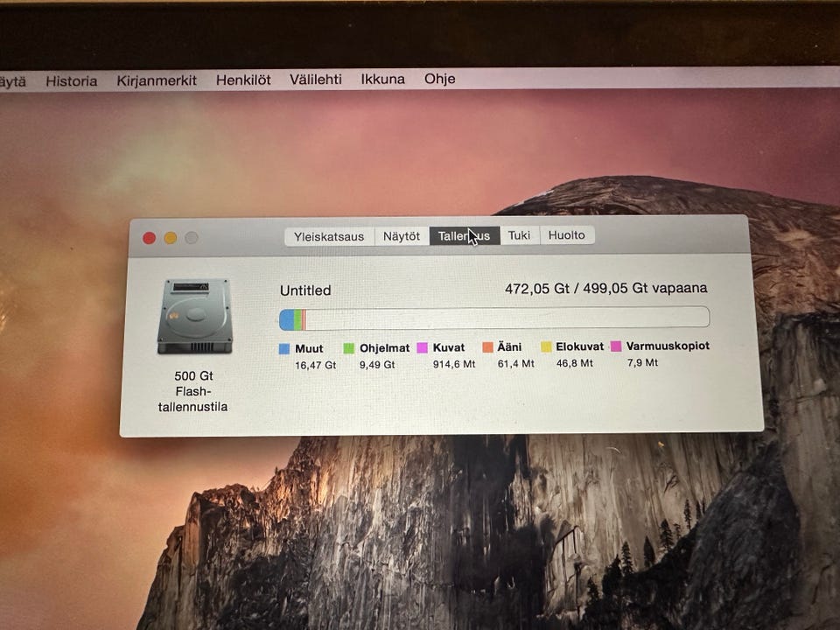Click the storage usage bar

pos(494,318)
